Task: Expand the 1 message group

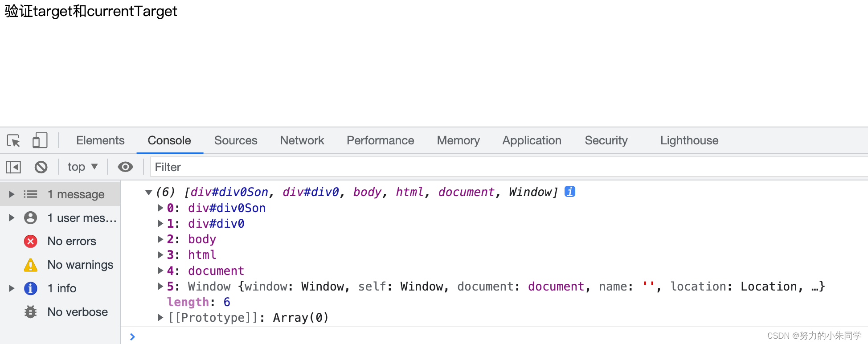Action: tap(12, 194)
